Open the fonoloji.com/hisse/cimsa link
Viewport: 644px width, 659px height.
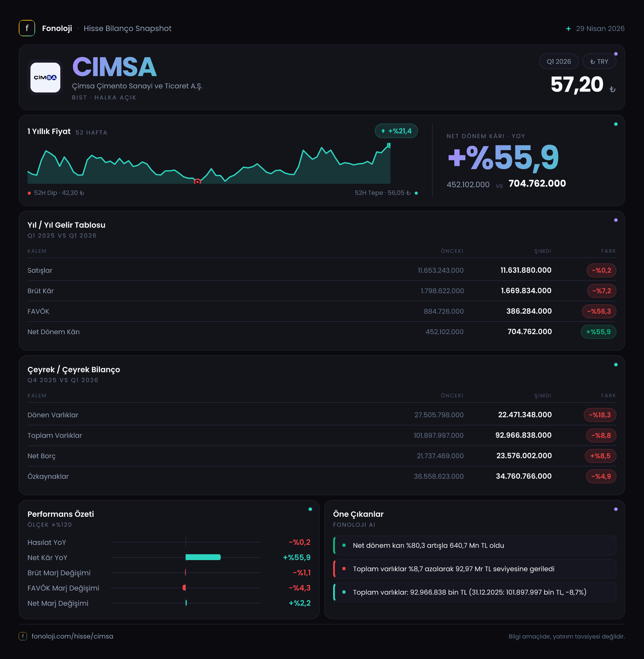coord(72,636)
